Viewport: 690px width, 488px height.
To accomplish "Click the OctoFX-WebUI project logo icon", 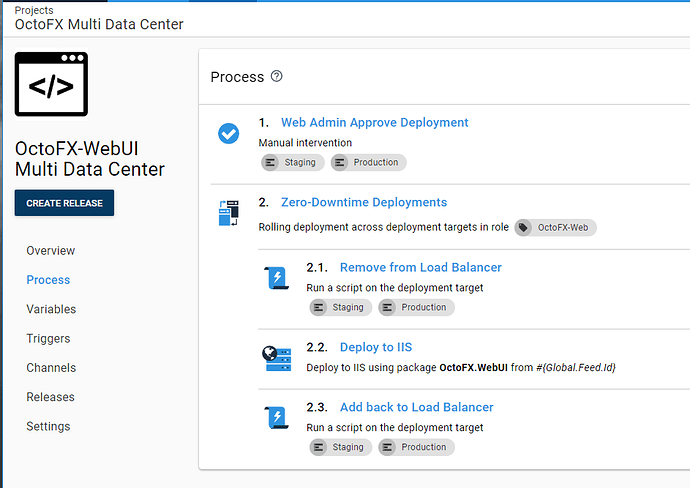I will click(x=51, y=84).
